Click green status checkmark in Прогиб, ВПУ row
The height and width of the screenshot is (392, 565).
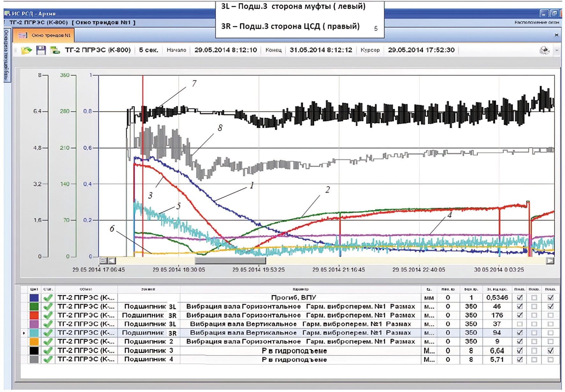(48, 298)
